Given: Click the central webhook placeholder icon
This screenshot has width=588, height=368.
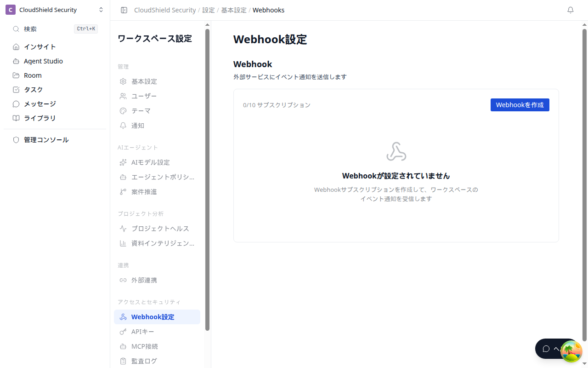Looking at the screenshot, I should click(396, 151).
